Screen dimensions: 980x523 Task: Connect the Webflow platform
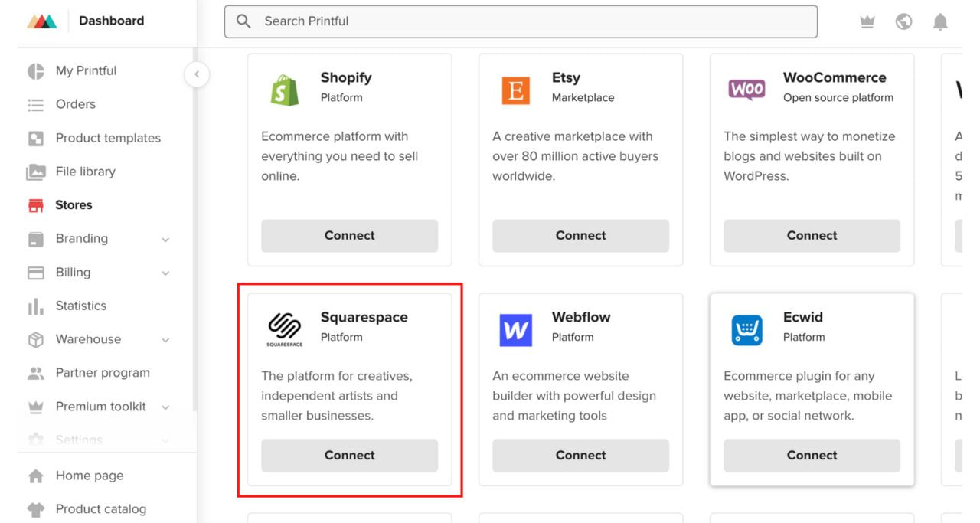point(580,456)
